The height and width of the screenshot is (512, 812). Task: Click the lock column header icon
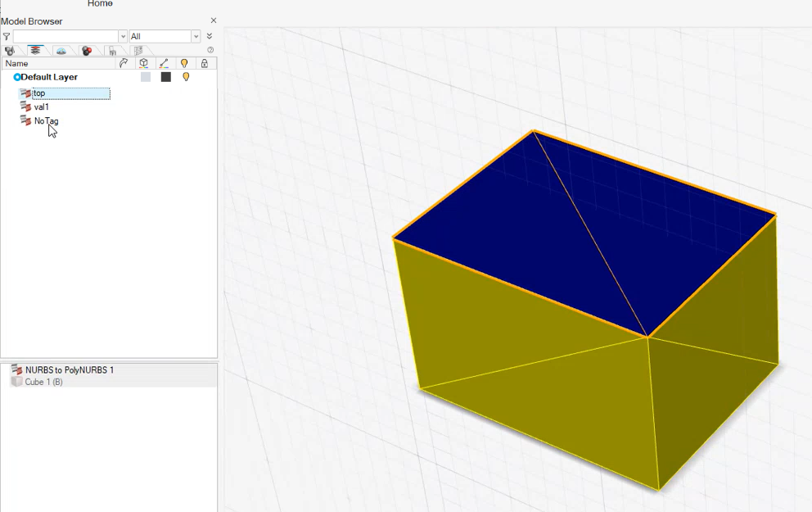tap(205, 63)
